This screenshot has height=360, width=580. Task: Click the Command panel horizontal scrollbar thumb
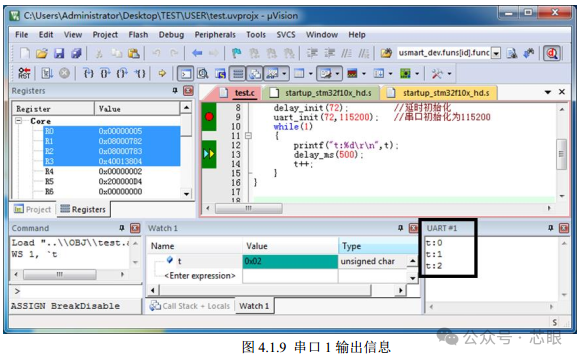coord(60,274)
